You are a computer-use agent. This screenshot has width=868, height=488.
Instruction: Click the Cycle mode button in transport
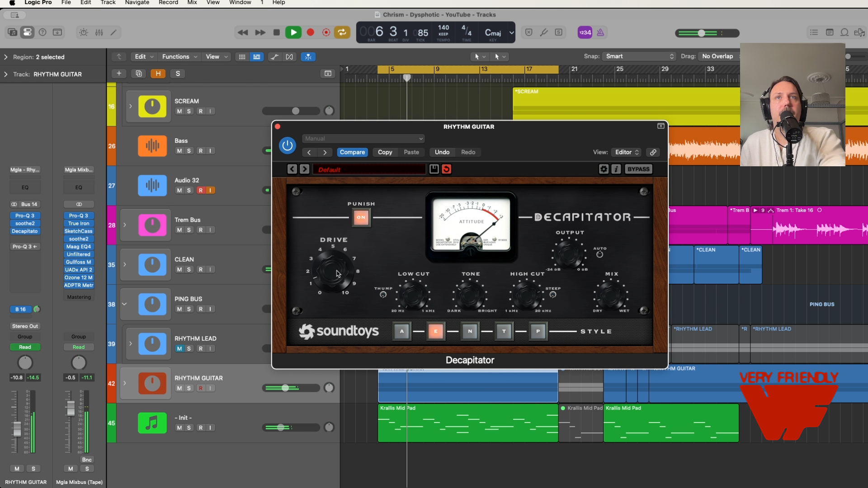[342, 32]
